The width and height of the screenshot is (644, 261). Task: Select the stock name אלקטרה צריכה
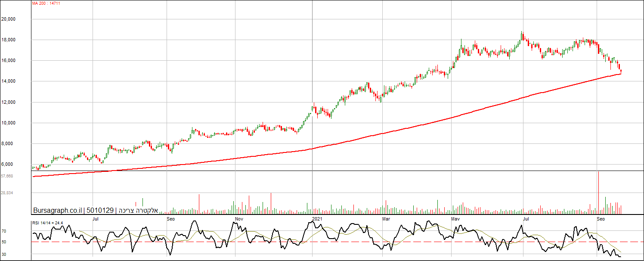tap(138, 211)
